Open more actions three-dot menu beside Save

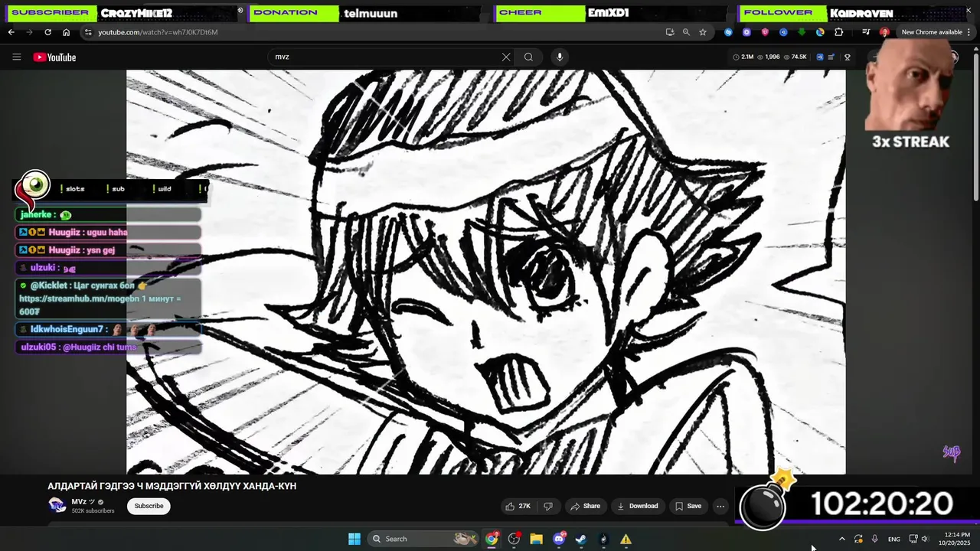pyautogui.click(x=720, y=506)
